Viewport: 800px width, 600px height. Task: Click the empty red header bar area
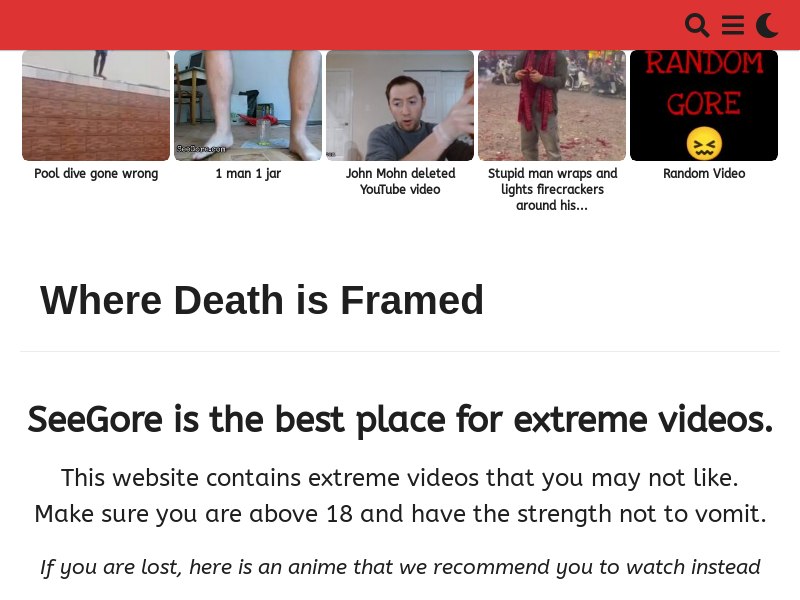pyautogui.click(x=337, y=25)
